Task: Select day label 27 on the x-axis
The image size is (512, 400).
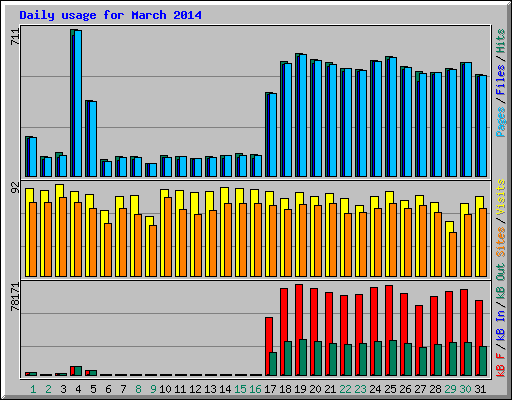Action: pos(420,389)
